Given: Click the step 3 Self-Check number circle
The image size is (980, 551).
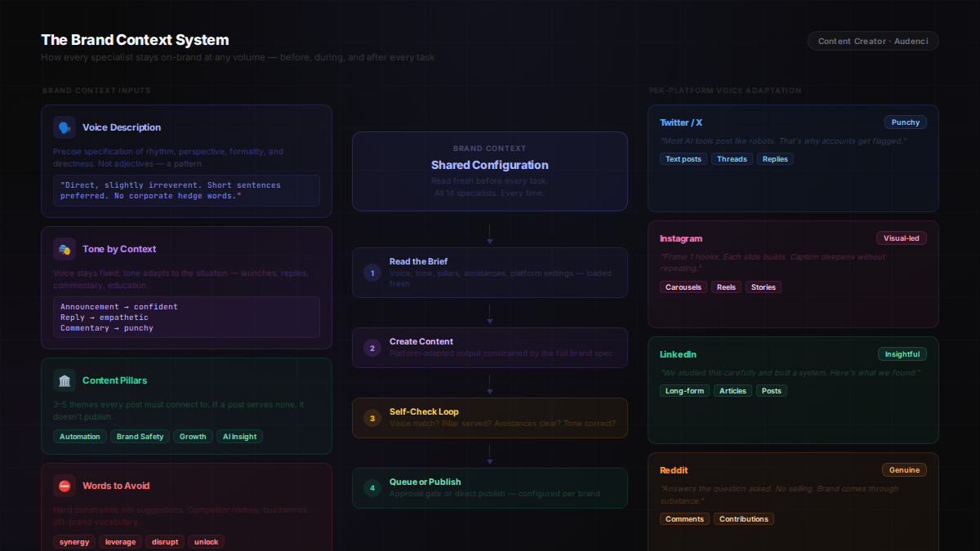Looking at the screenshot, I should 372,418.
